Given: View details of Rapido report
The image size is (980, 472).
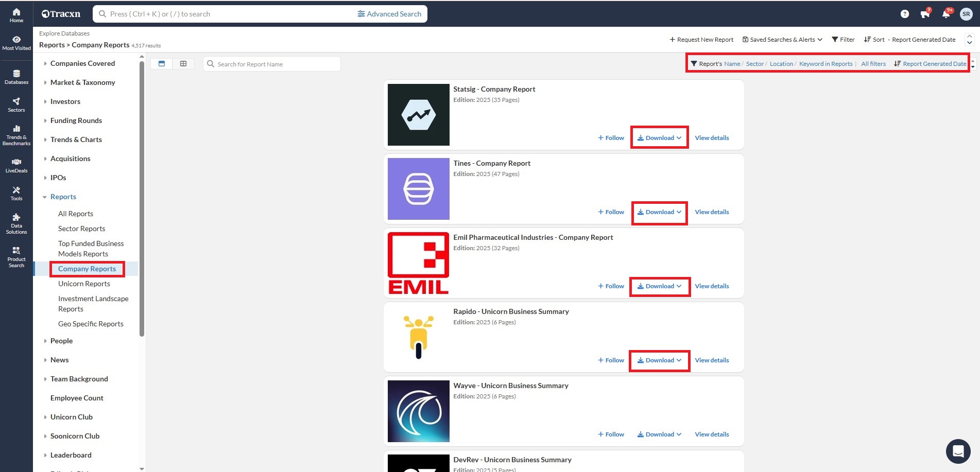Looking at the screenshot, I should tap(712, 360).
